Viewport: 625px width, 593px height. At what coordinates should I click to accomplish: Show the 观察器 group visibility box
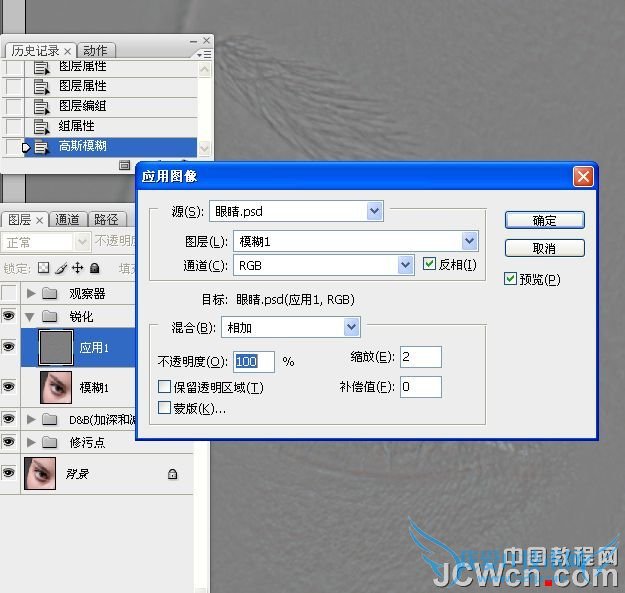[9, 293]
